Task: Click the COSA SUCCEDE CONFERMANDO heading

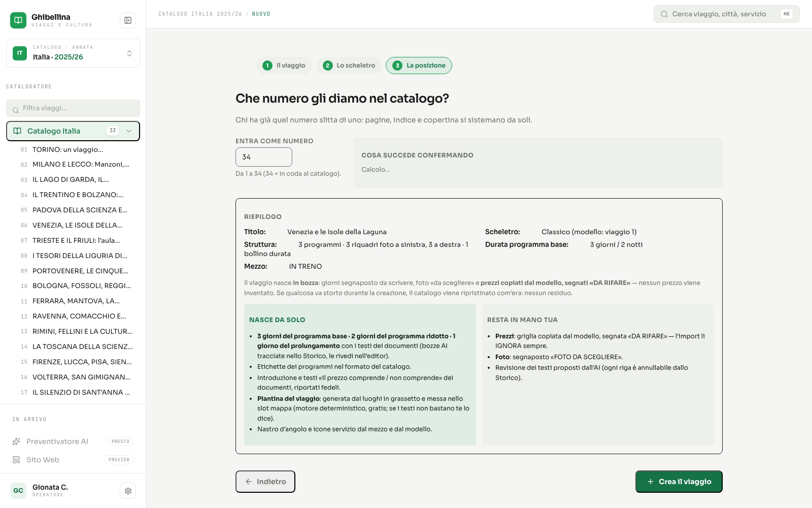Action: click(x=417, y=155)
